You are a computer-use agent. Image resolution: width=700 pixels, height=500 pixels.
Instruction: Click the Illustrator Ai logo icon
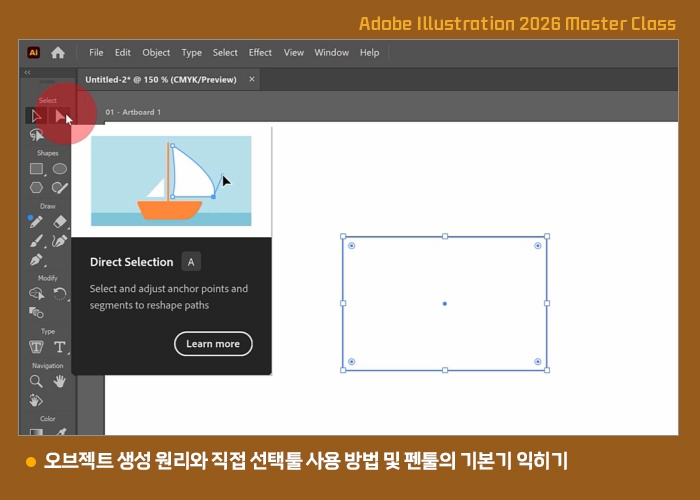point(33,53)
